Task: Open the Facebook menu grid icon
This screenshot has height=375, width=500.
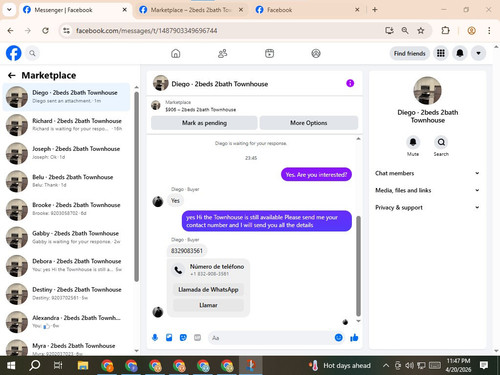Action: pyautogui.click(x=441, y=53)
